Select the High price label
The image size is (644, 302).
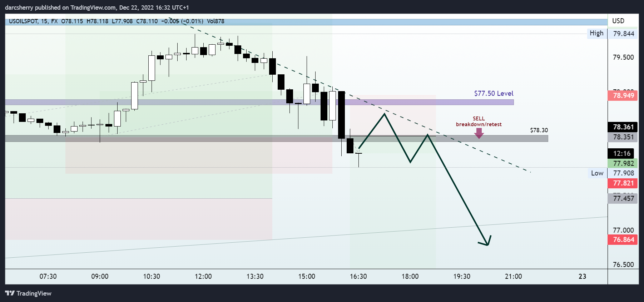point(596,33)
